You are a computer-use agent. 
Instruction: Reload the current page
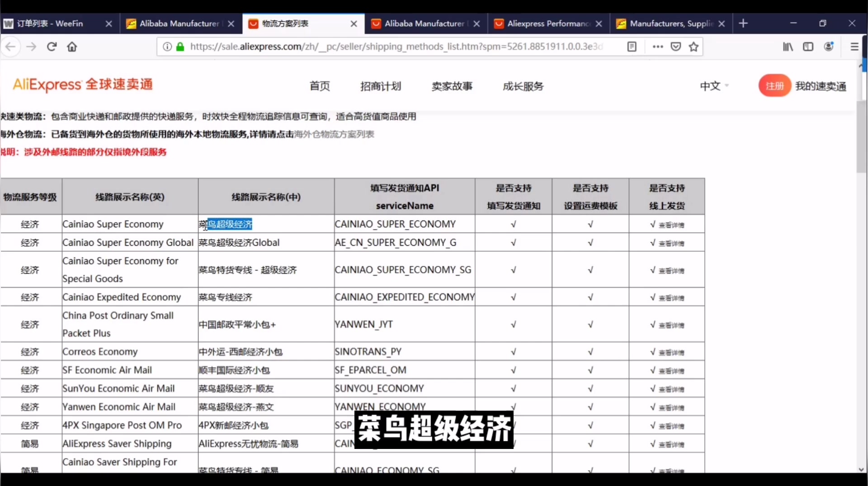pyautogui.click(x=52, y=47)
